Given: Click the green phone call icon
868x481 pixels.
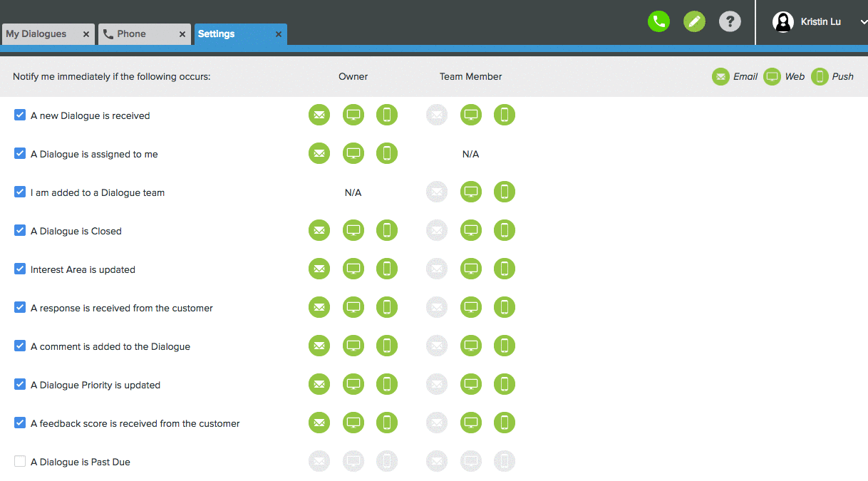Looking at the screenshot, I should [658, 21].
